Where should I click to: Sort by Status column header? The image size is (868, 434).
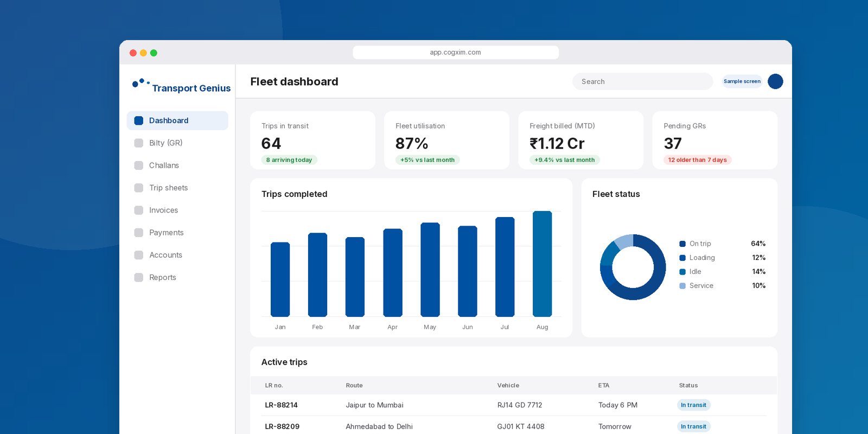(688, 385)
